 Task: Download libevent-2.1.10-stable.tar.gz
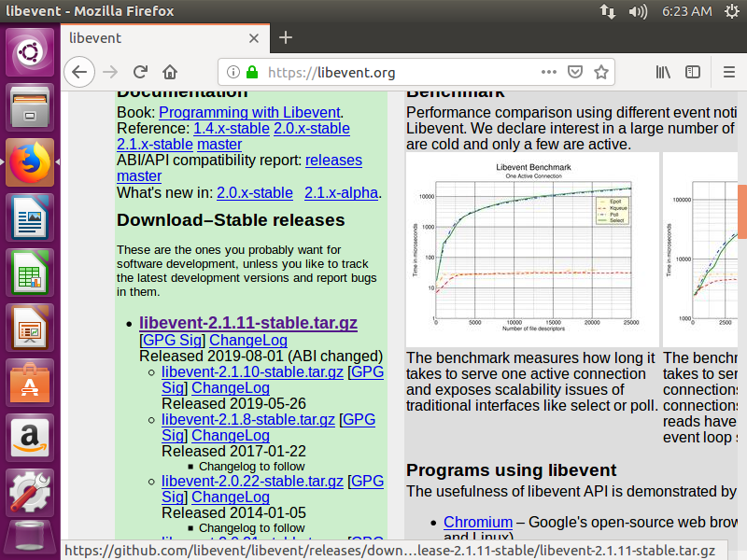[252, 371]
